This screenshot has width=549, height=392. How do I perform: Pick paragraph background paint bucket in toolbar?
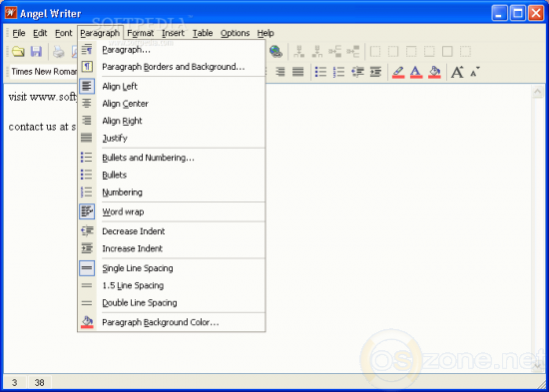click(434, 72)
